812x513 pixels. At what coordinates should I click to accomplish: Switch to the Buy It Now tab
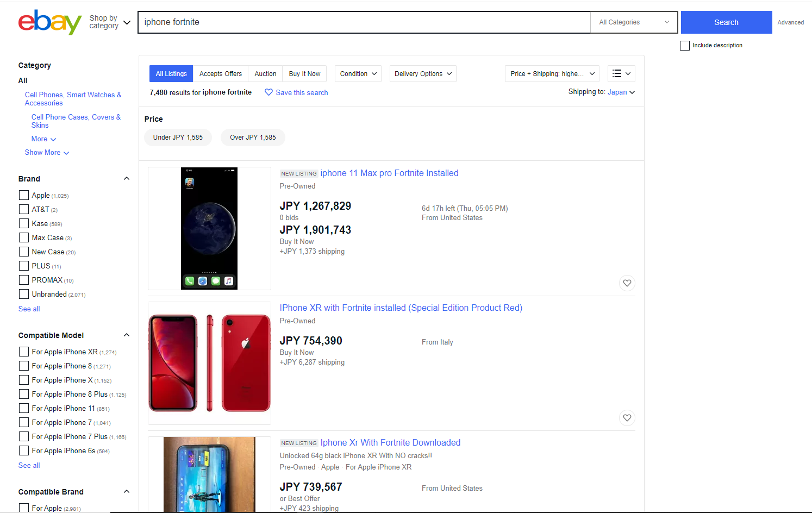[304, 74]
